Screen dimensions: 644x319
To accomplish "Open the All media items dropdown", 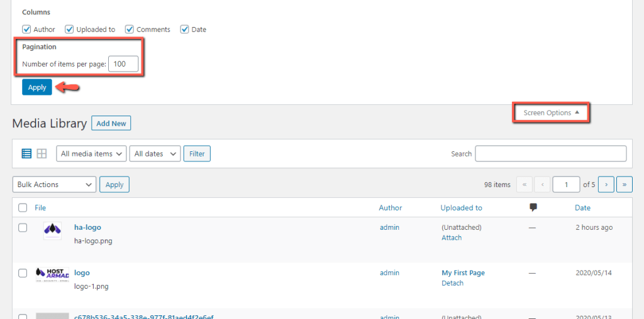I will (x=91, y=154).
